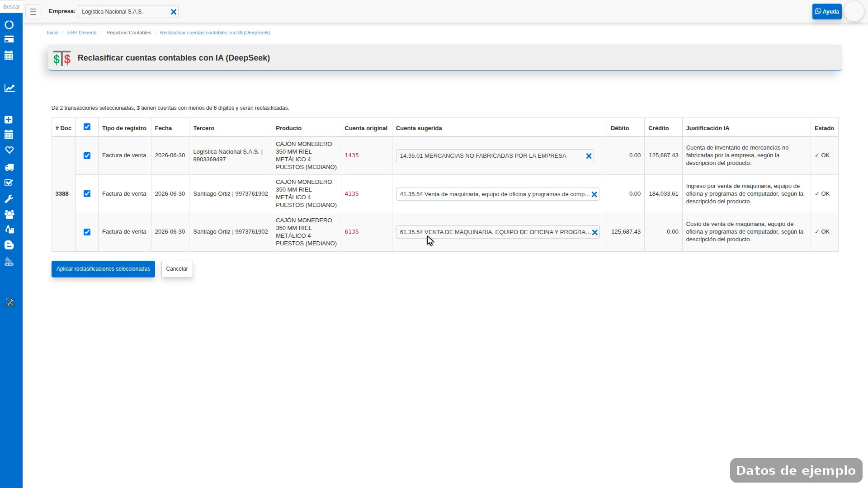This screenshot has height=488, width=868.
Task: Open Reclasificar cuentas contables breadcrumb link
Action: point(215,33)
